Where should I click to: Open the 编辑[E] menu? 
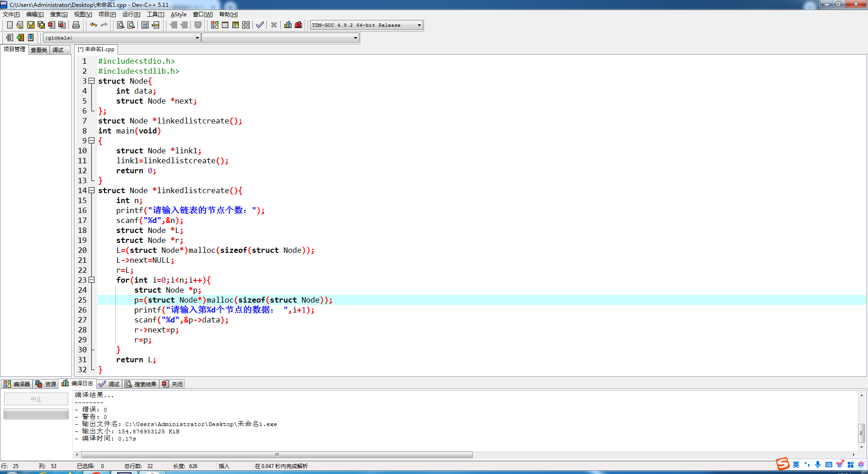pos(35,14)
